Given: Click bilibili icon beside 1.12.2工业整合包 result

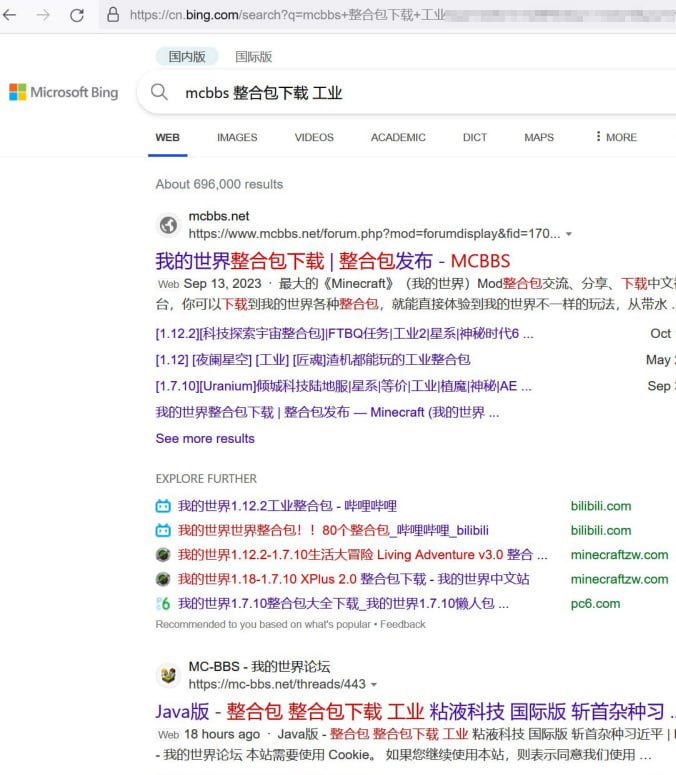Looking at the screenshot, I should pyautogui.click(x=163, y=506).
